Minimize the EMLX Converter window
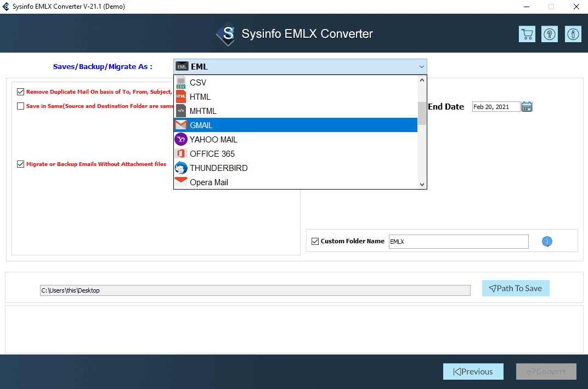This screenshot has width=588, height=389. 527,7
